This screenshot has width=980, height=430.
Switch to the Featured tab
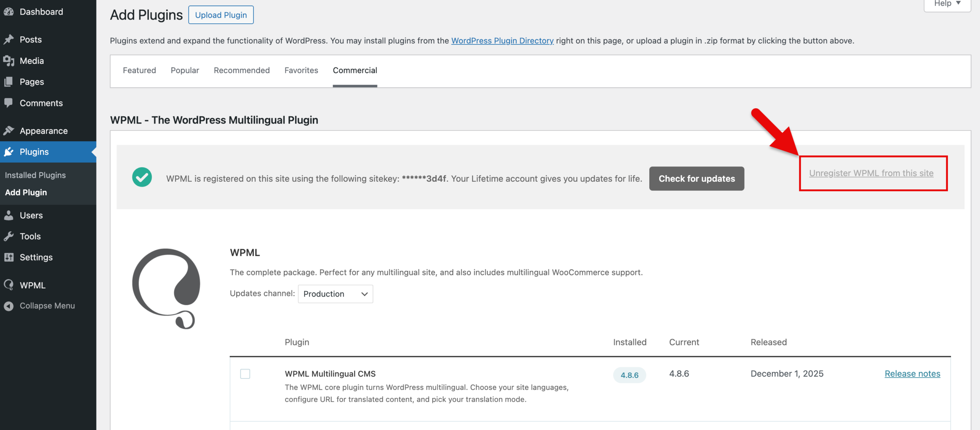click(x=139, y=70)
